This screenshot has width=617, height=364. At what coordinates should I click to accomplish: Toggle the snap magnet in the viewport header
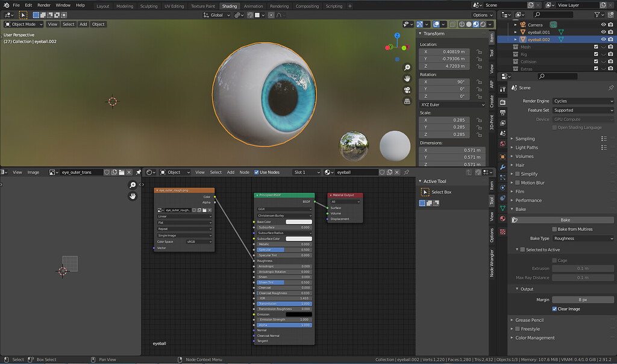click(x=249, y=16)
